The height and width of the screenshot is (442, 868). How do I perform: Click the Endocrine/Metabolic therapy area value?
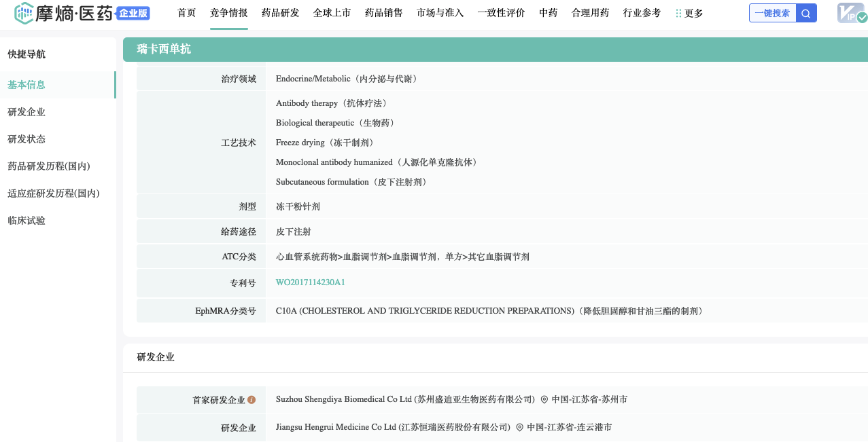point(348,79)
